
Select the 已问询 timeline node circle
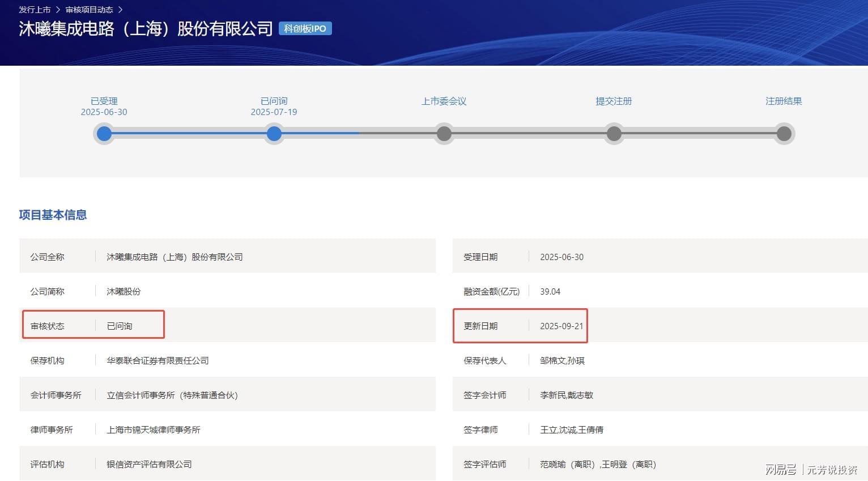tap(274, 134)
